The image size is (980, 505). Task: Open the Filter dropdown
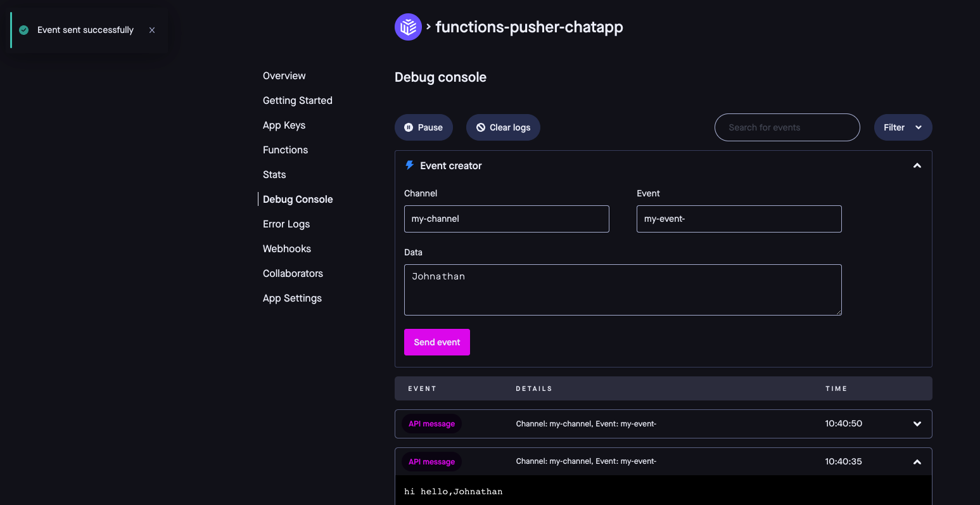pos(903,127)
